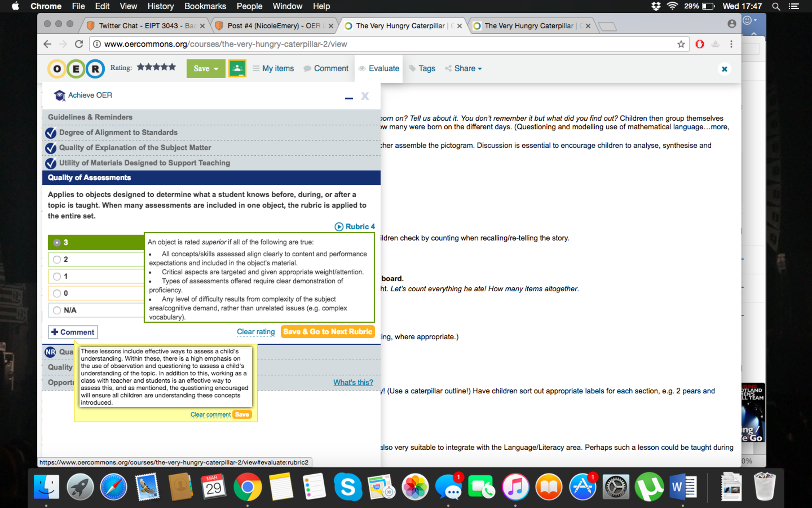Reload the page with the refresh icon
Screen dimensions: 812x508
tap(79, 44)
